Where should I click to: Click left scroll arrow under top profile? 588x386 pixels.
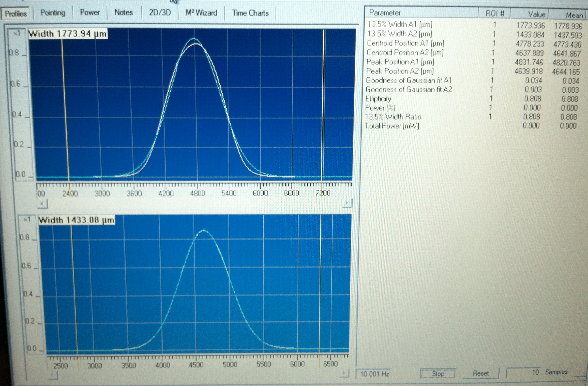tap(43, 204)
